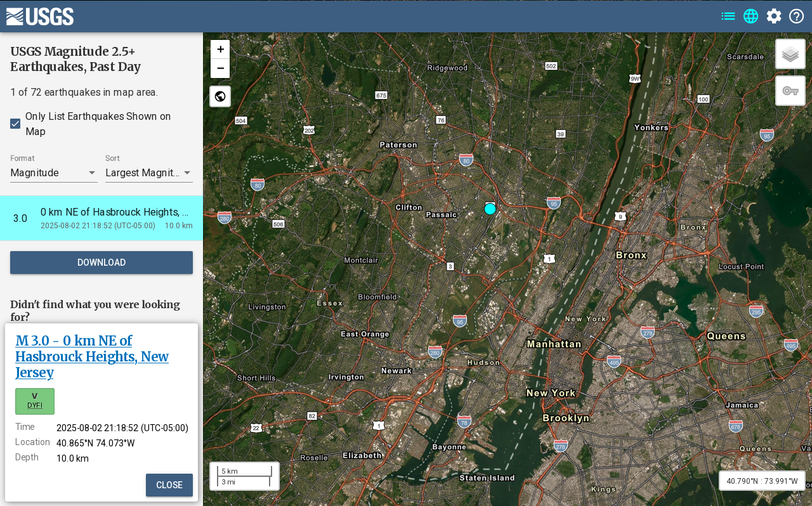812x506 pixels.
Task: Toggle the earthquake list icon in header
Action: click(x=728, y=16)
